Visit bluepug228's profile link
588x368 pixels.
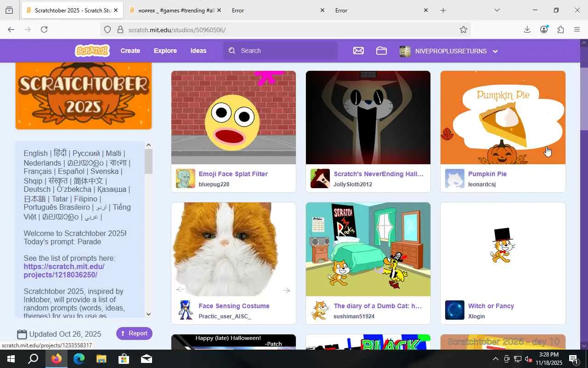pyautogui.click(x=214, y=184)
